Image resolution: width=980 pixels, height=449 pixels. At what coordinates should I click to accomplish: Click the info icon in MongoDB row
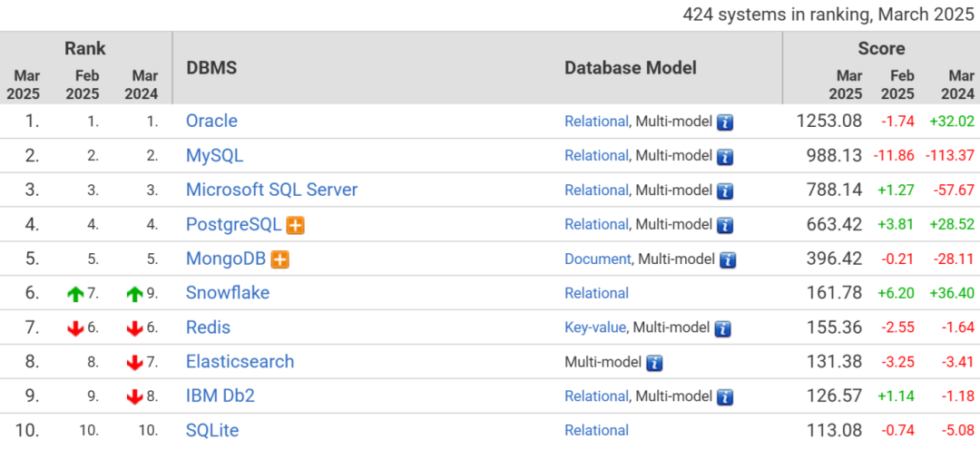pos(728,260)
